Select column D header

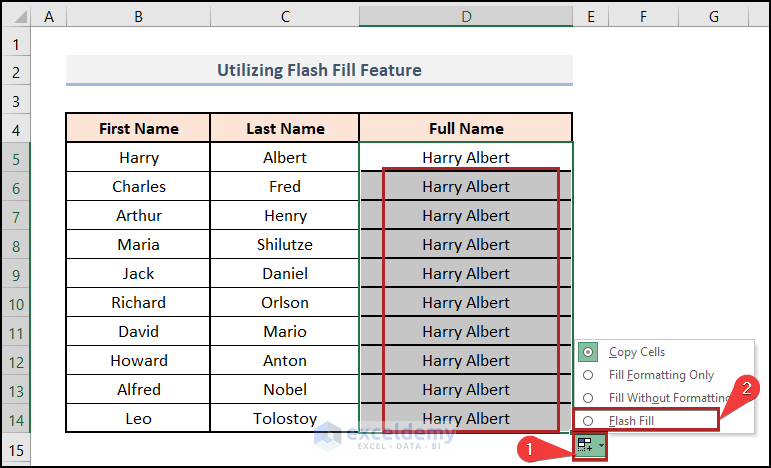465,16
